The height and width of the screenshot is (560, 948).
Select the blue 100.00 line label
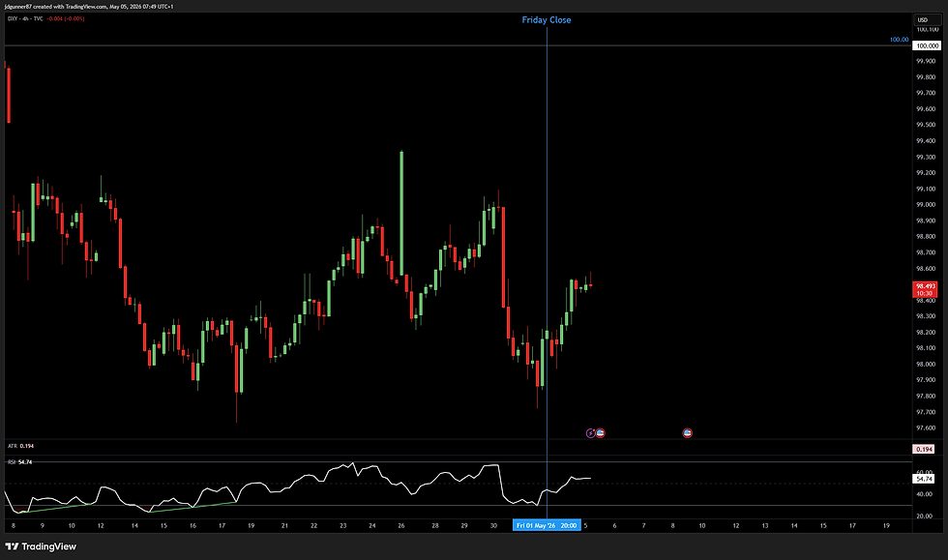(x=899, y=40)
